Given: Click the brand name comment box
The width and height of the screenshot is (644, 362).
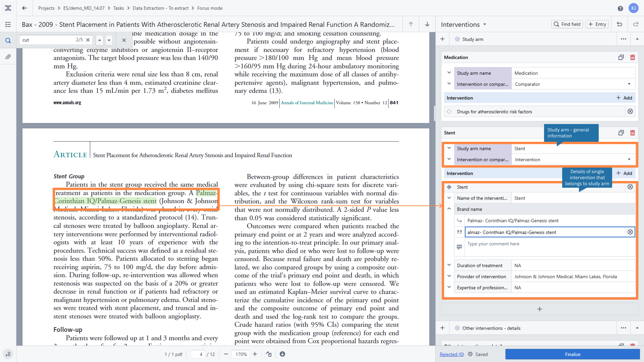Looking at the screenshot, I should (x=550, y=247).
